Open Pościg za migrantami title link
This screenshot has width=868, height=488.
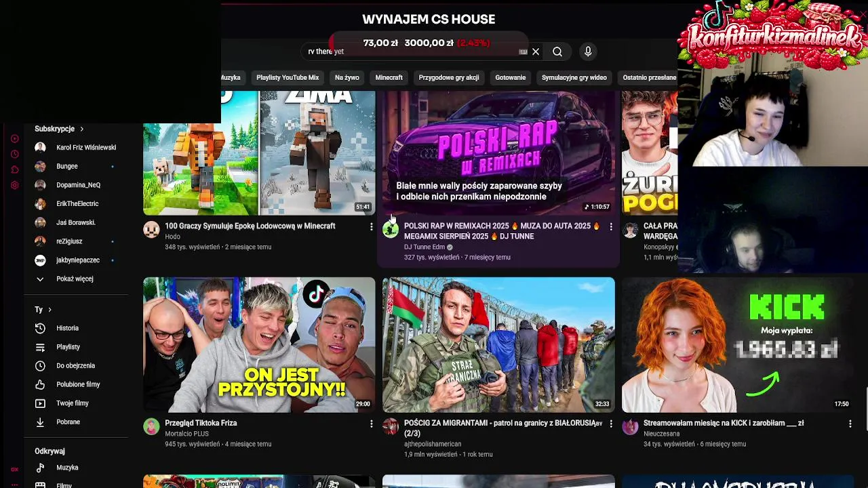[503, 428]
